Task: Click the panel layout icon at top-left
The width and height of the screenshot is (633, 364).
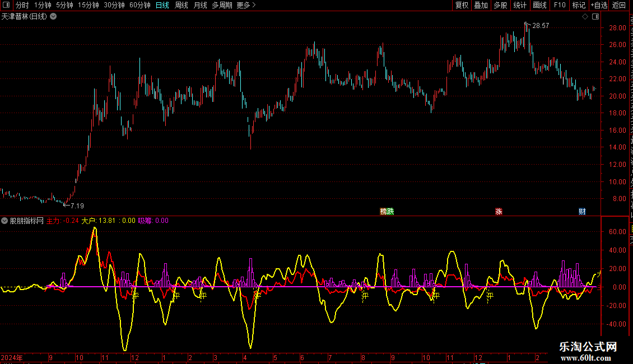Action: 6,5
